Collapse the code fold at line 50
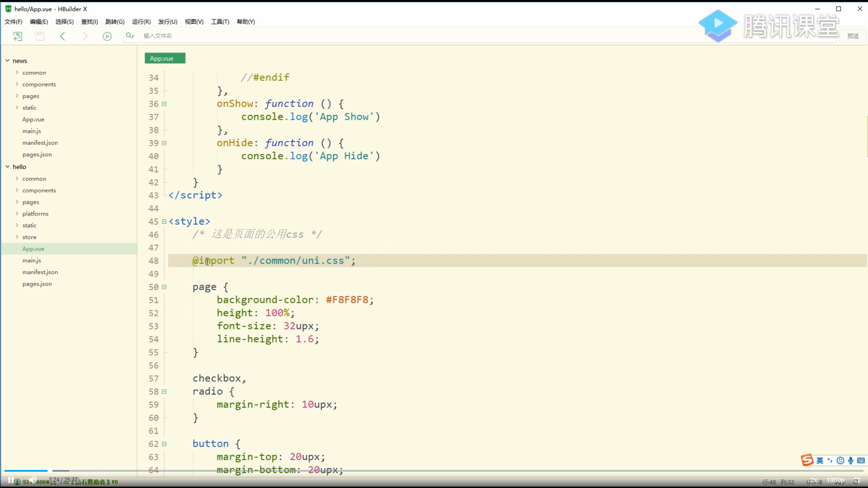 pos(164,287)
